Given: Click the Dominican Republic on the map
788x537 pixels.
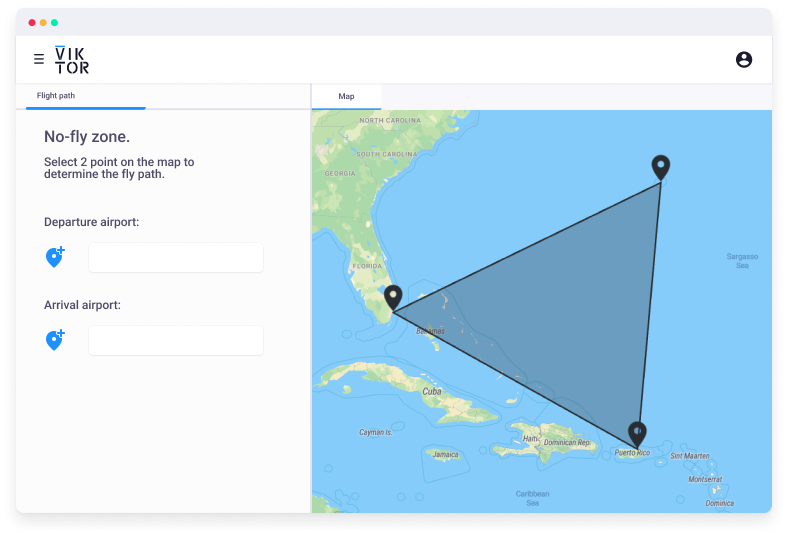Looking at the screenshot, I should pyautogui.click(x=565, y=441).
